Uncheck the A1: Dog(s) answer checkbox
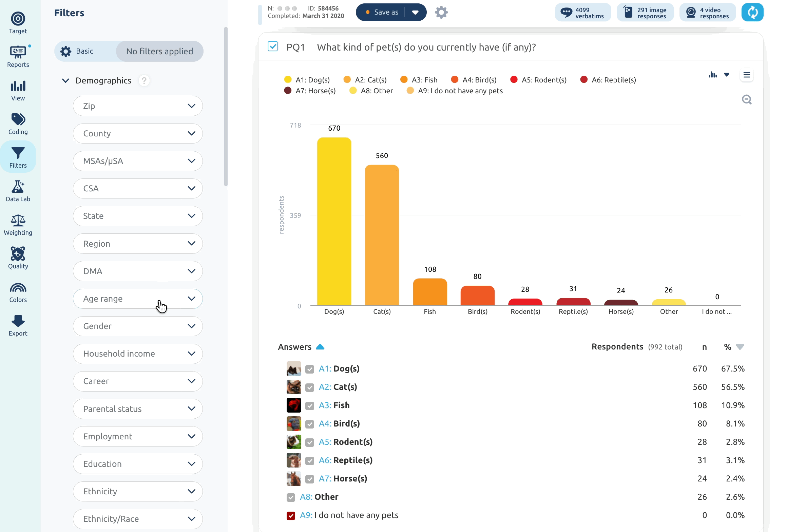The height and width of the screenshot is (532, 787). (309, 369)
